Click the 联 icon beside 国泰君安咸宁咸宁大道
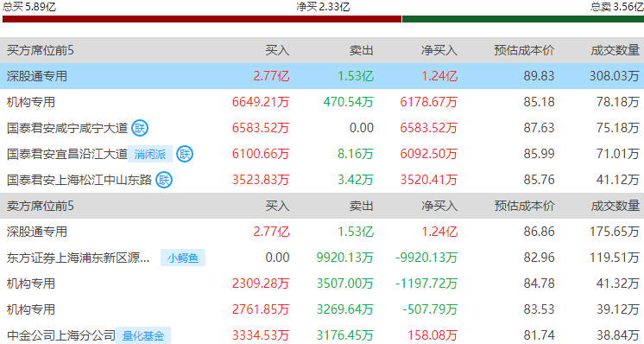Screen dimensions: 644x344 [140, 128]
